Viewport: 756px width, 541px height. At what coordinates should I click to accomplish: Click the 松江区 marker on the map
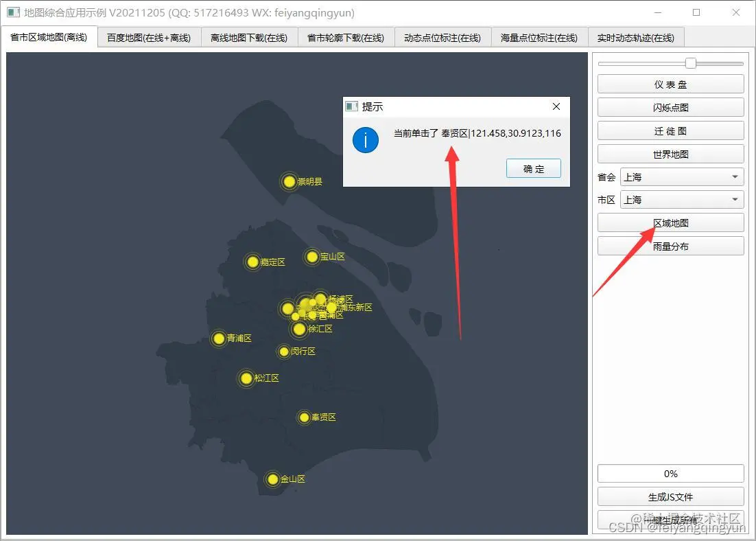(246, 378)
